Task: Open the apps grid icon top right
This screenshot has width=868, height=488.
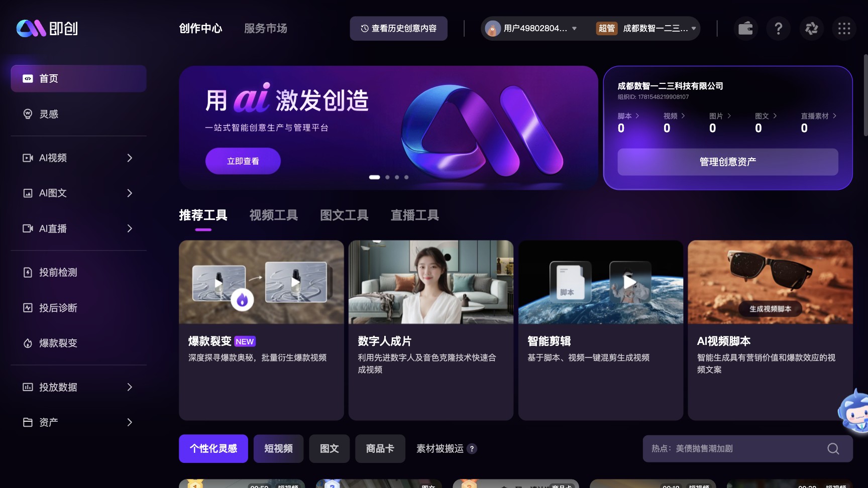Action: 844,29
